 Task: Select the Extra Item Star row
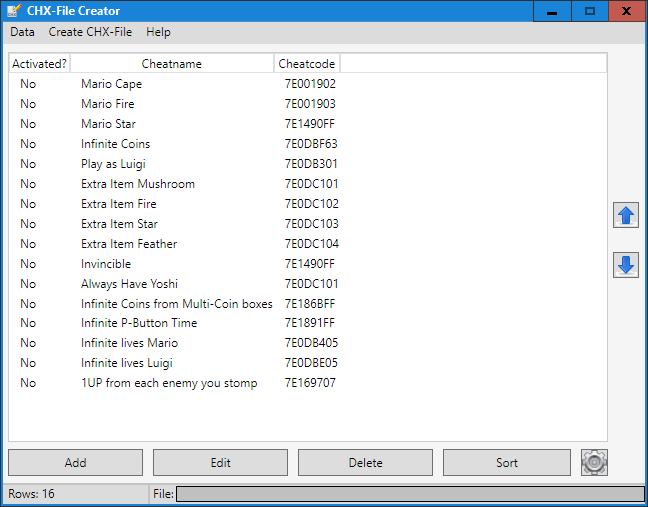308,224
